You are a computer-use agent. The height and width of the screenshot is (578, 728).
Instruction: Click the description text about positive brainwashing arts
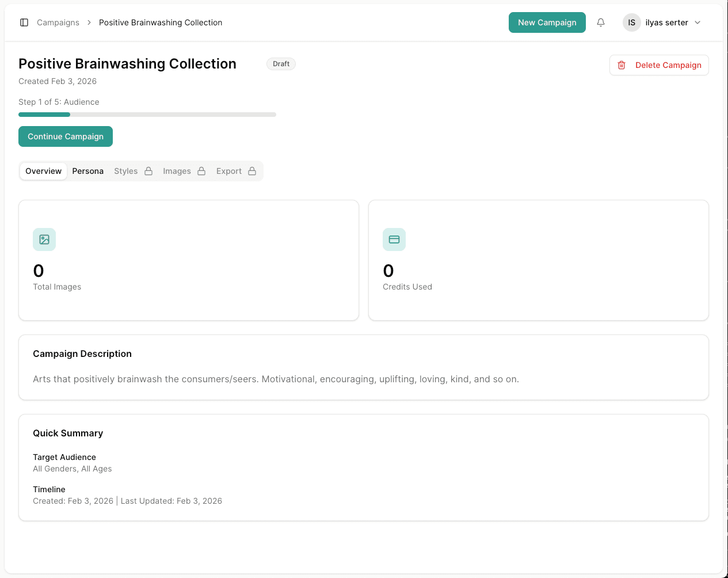tap(276, 379)
